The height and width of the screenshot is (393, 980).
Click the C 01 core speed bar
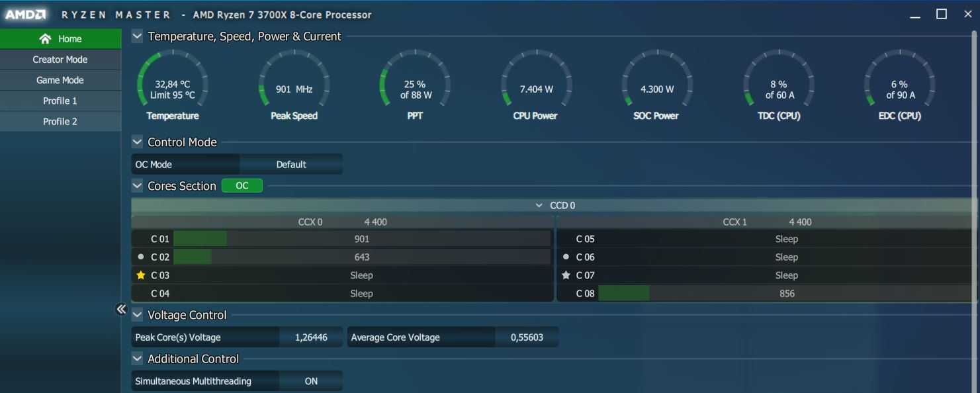(361, 239)
